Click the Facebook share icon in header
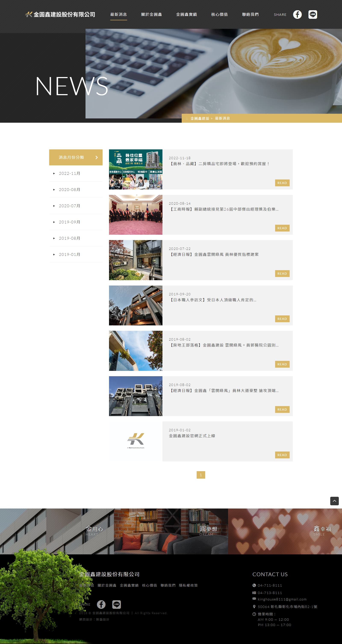The width and height of the screenshot is (342, 644). tap(297, 15)
